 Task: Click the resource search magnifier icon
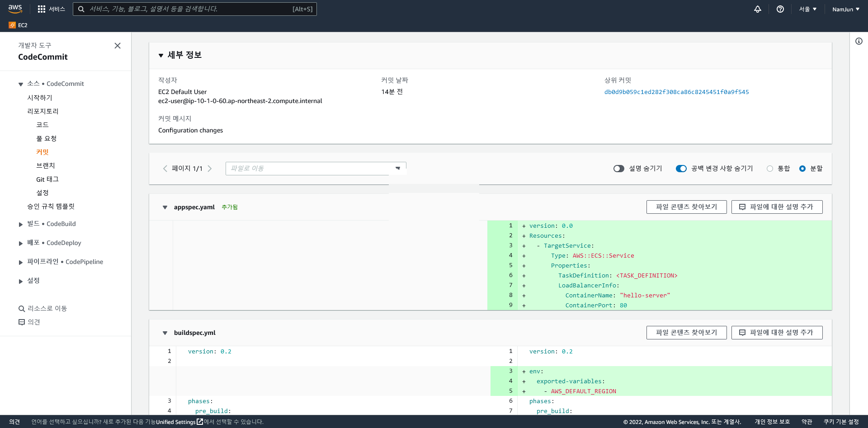(x=21, y=309)
